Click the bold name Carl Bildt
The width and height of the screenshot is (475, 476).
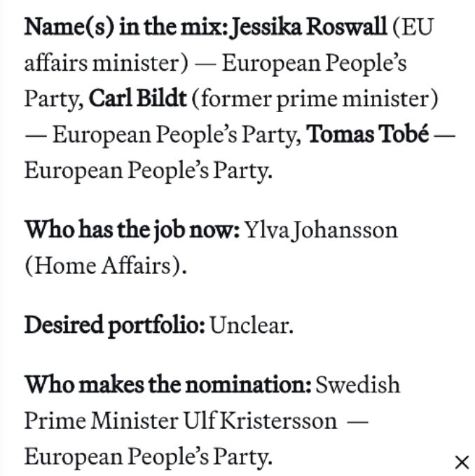(x=137, y=98)
